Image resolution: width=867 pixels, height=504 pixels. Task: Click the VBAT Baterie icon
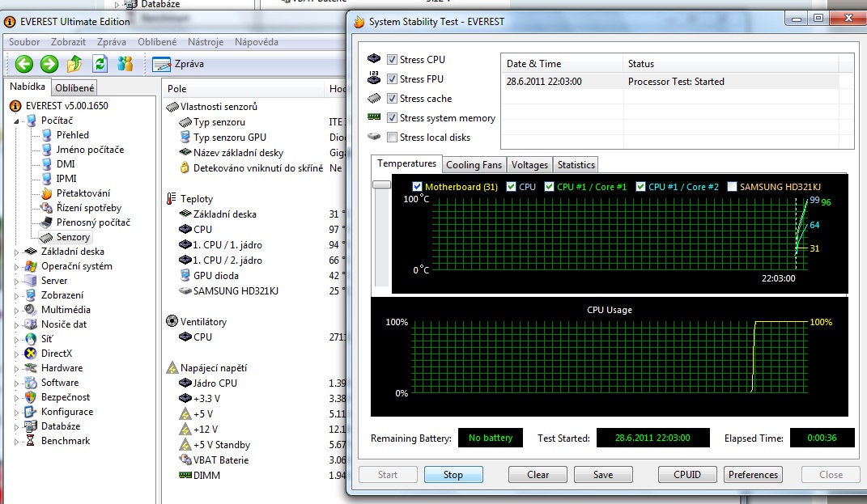tap(185, 460)
